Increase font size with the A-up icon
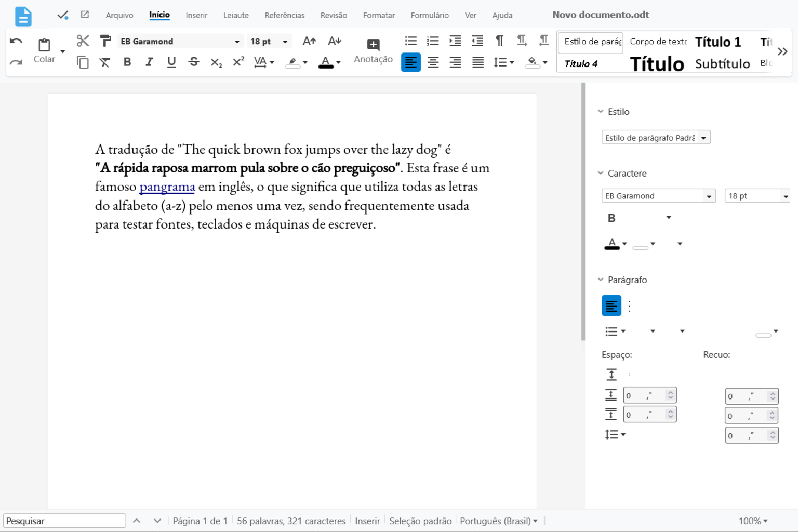This screenshot has height=532, width=798. pos(309,41)
